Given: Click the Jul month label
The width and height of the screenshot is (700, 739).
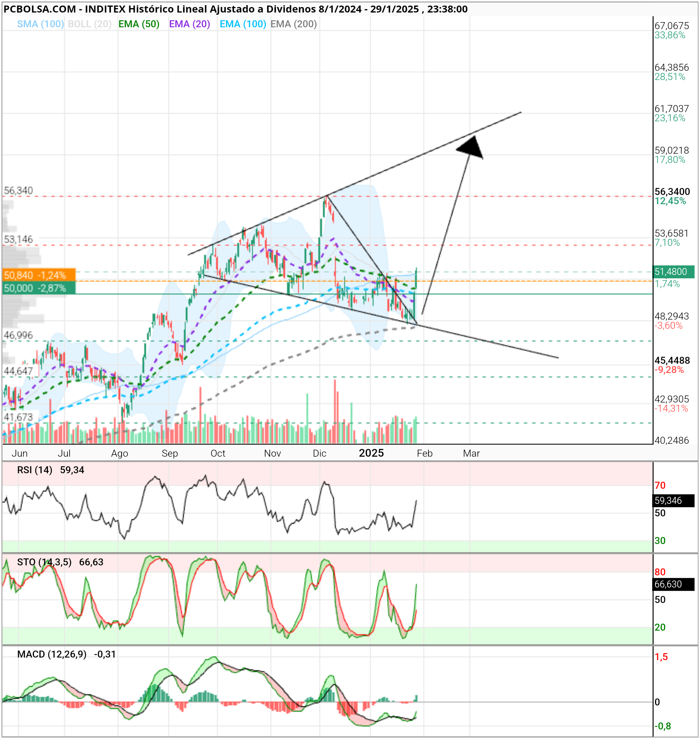Looking at the screenshot, I should pos(64,453).
